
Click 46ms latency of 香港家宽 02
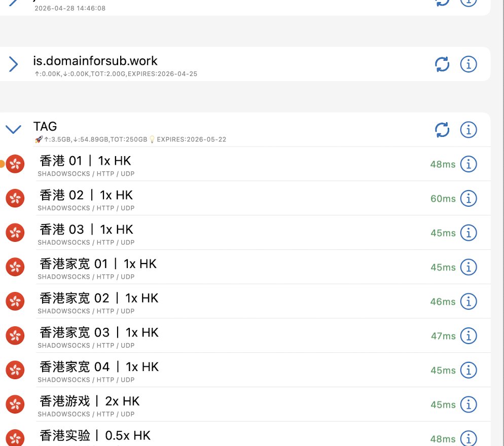(443, 302)
